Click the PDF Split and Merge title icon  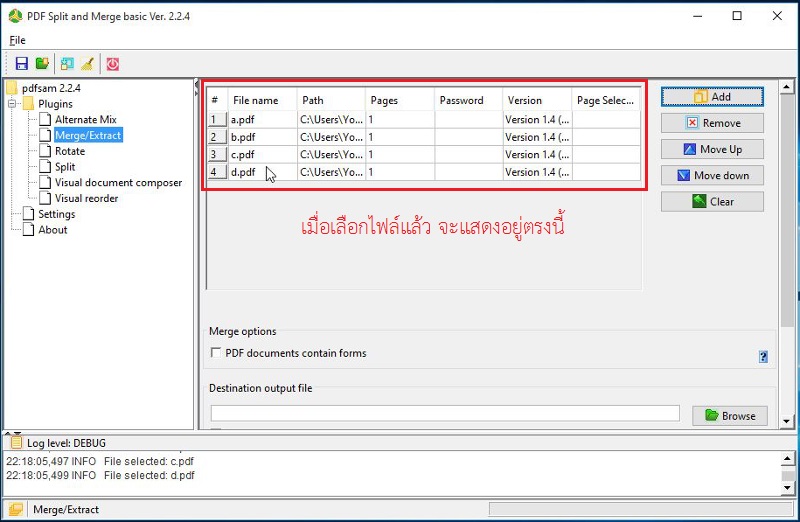point(15,16)
